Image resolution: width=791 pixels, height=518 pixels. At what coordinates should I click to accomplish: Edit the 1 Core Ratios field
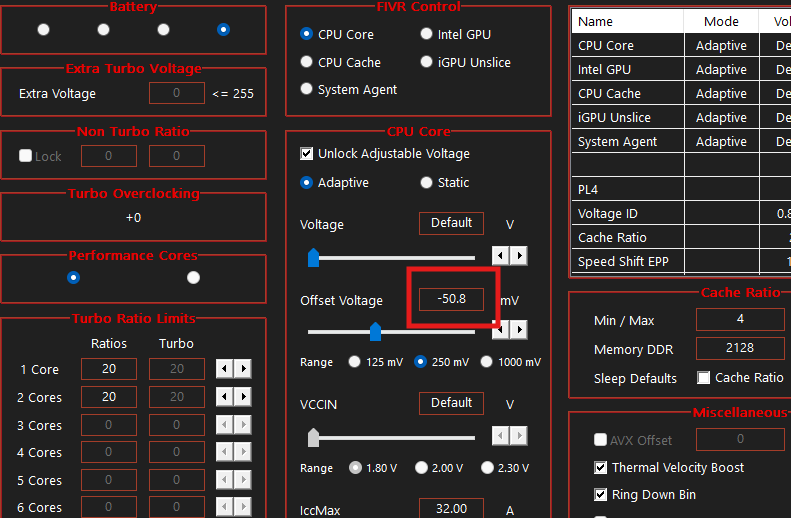pos(109,369)
